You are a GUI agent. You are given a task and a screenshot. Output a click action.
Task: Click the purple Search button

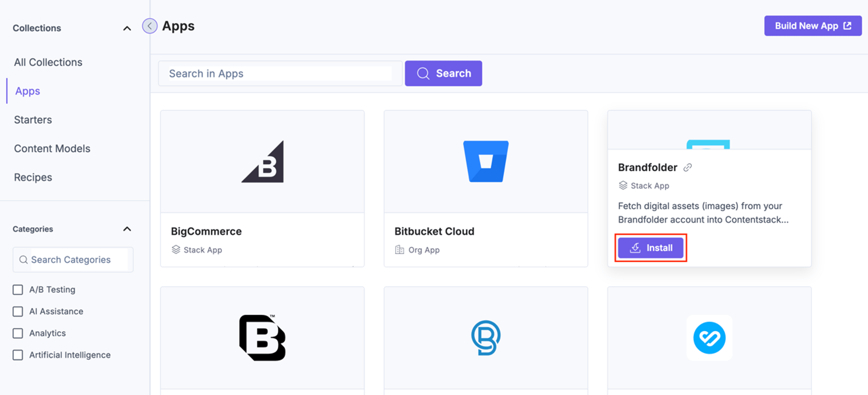pos(443,73)
